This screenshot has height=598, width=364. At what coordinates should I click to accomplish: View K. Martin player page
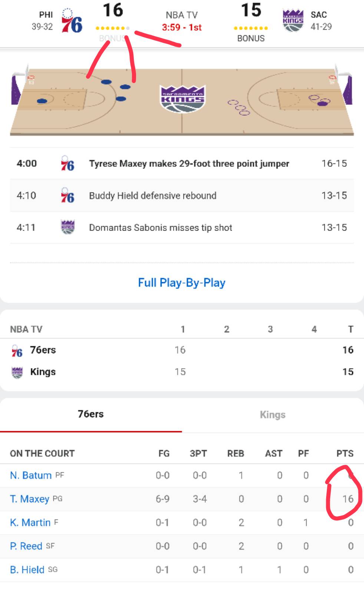coord(30,523)
